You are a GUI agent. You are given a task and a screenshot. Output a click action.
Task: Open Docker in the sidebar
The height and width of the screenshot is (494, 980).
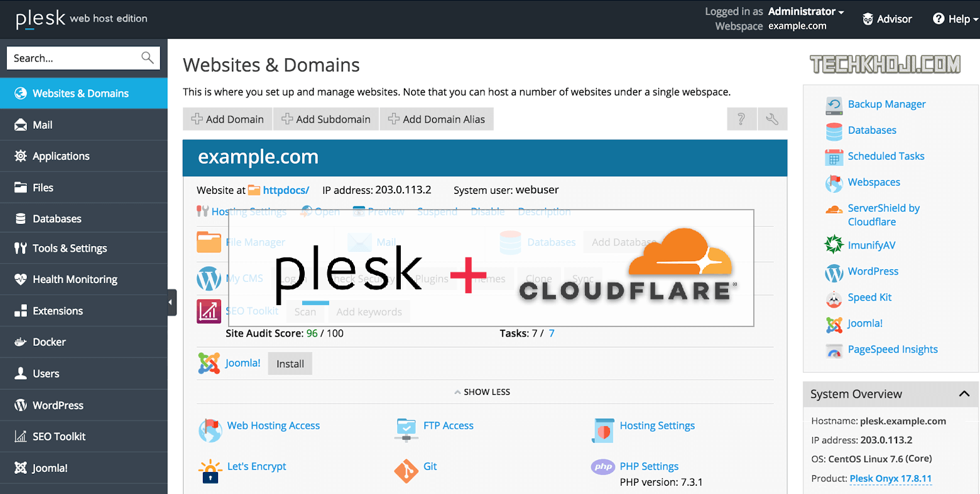[84, 342]
